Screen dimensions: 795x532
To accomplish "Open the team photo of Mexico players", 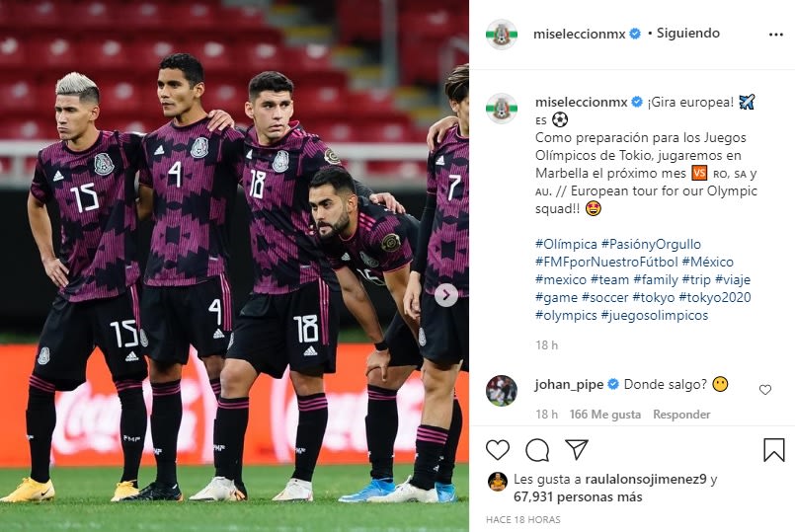I will pos(234,266).
